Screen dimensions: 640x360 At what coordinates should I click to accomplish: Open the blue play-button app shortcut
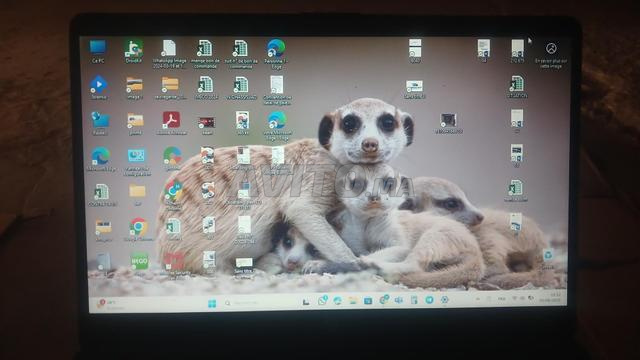[x=98, y=87]
